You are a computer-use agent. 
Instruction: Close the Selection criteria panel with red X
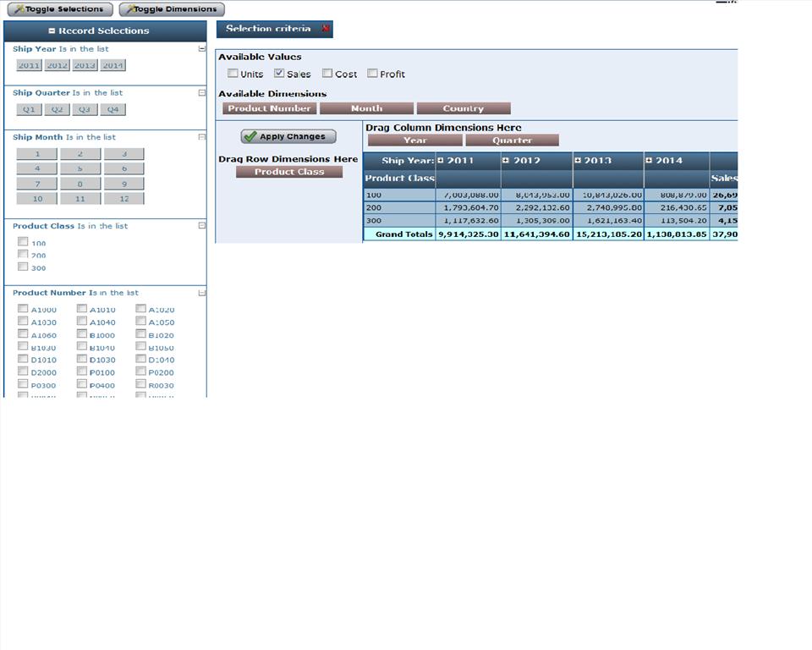[x=326, y=29]
